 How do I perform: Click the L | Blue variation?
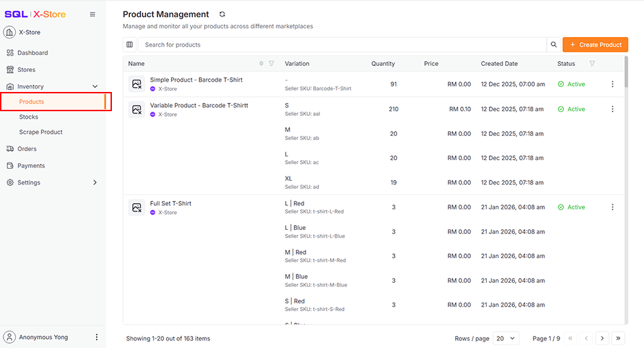tap(295, 228)
